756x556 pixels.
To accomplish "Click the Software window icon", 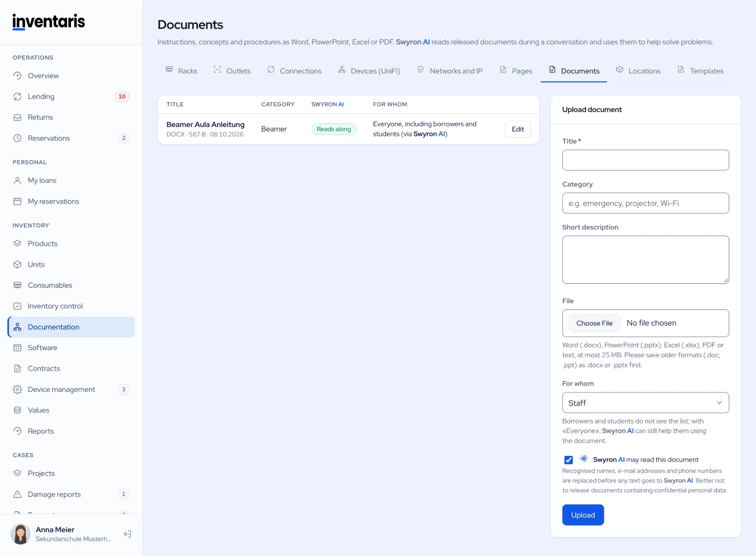I will pyautogui.click(x=17, y=348).
